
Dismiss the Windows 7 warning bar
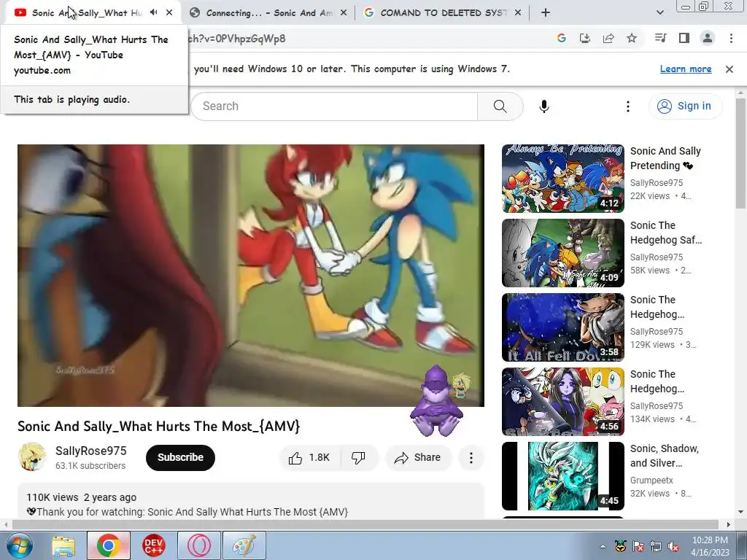click(729, 69)
